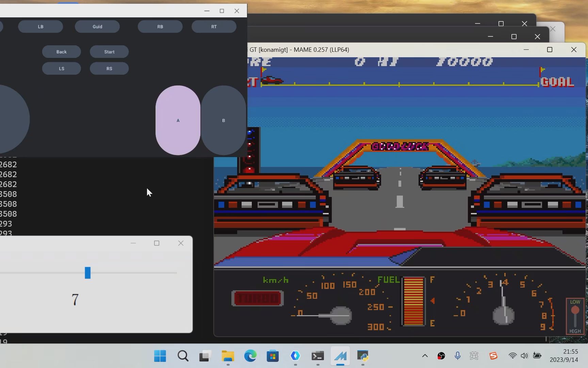
Task: Click the Guid gamepad button
Action: (x=97, y=27)
